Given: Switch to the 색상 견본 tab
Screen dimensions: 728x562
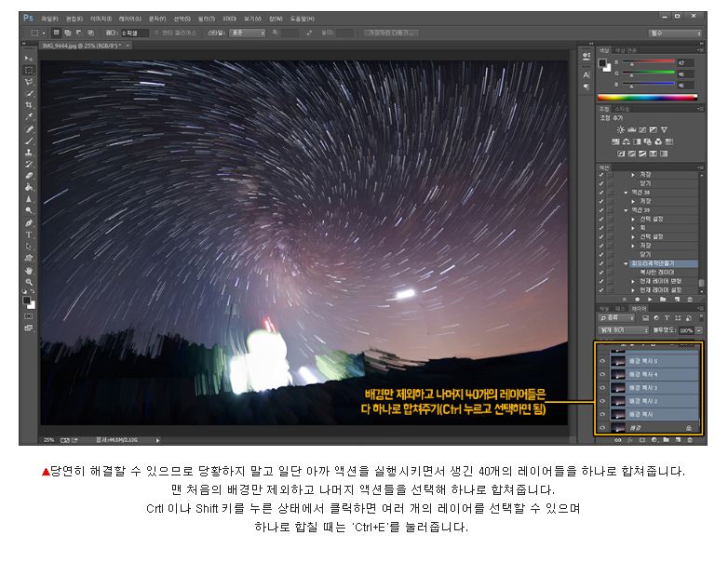Looking at the screenshot, I should click(x=626, y=50).
